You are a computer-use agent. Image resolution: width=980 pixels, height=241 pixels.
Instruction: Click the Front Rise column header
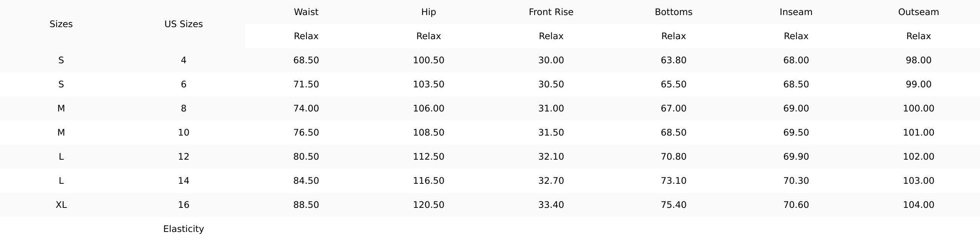click(x=551, y=12)
